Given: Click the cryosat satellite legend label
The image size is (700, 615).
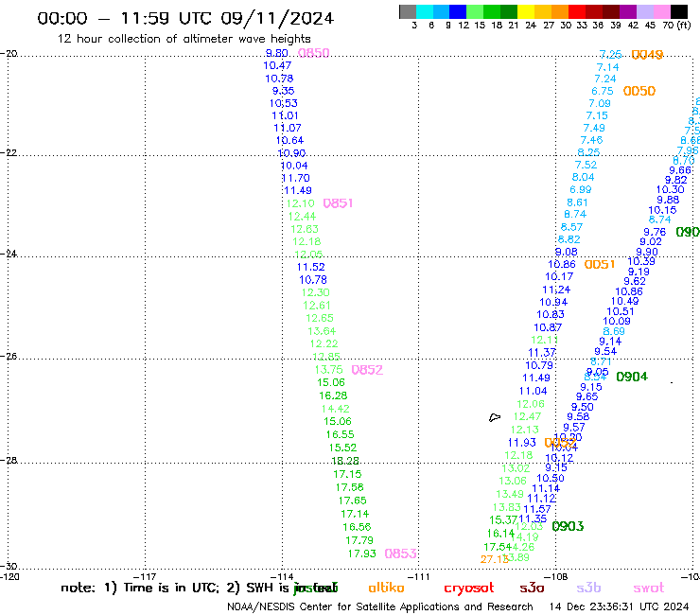Looking at the screenshot, I should coord(469,588).
